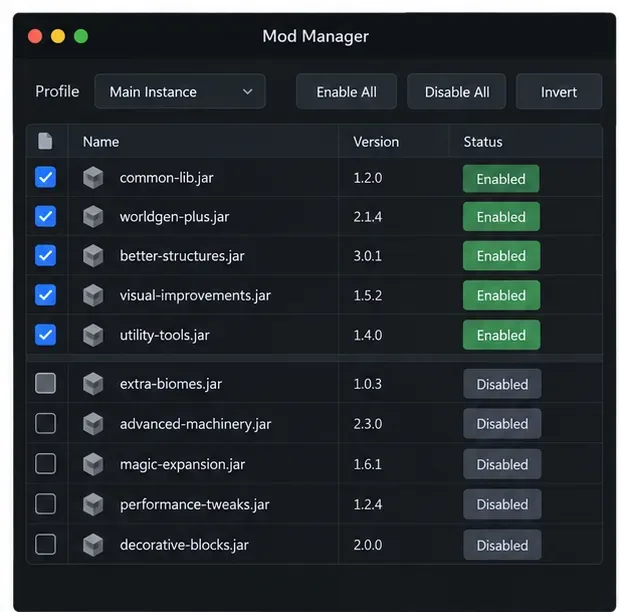The width and height of the screenshot is (619, 612).
Task: Click the Invert selection button
Action: (559, 92)
